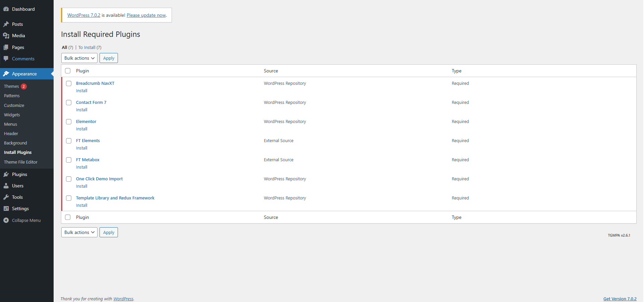Viewport: 644px width, 302px height.
Task: Select all plugins via footer checkbox
Action: [68, 217]
